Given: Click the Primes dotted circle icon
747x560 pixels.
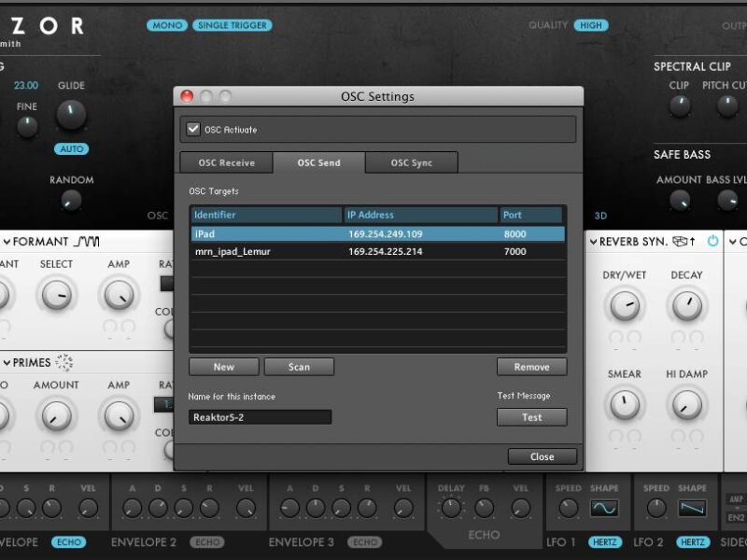Looking at the screenshot, I should (x=64, y=363).
